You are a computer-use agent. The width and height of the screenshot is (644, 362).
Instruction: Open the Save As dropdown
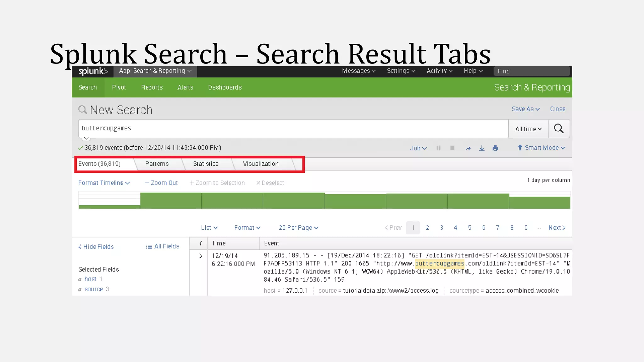[x=526, y=109]
